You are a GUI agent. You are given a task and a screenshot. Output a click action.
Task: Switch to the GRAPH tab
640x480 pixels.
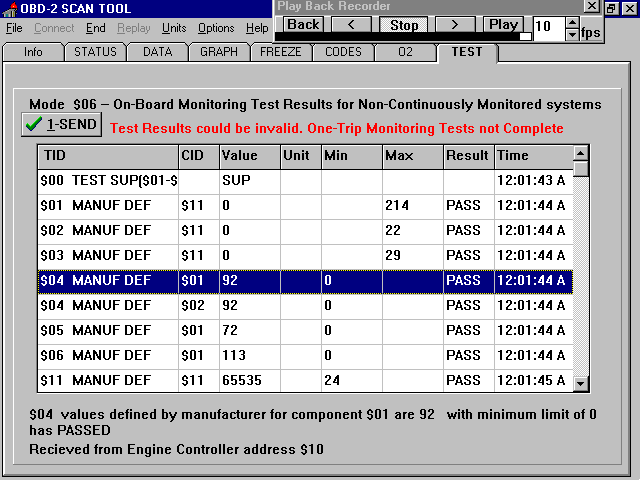[219, 52]
